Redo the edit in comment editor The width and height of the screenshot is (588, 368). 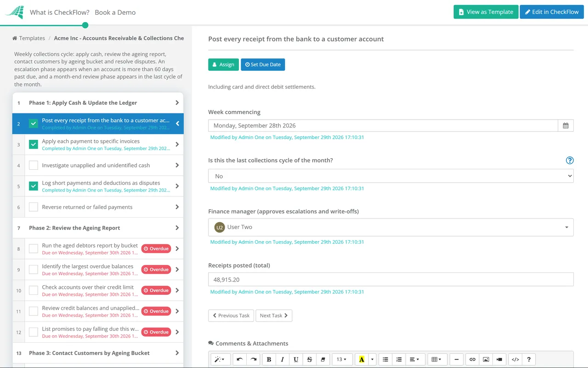point(253,360)
